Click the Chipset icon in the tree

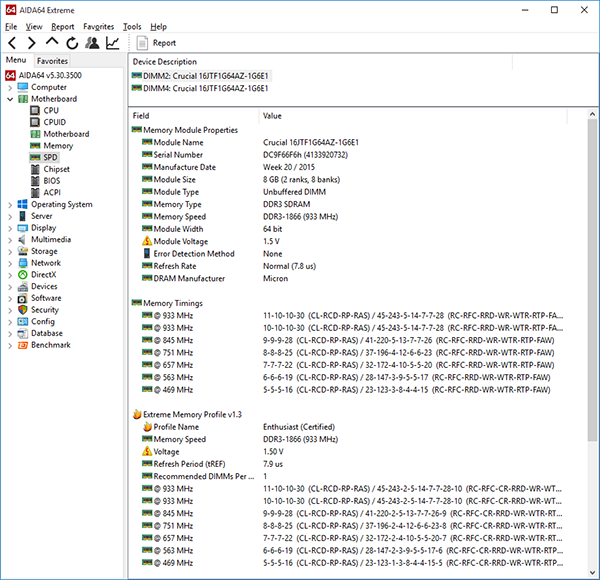pos(35,169)
